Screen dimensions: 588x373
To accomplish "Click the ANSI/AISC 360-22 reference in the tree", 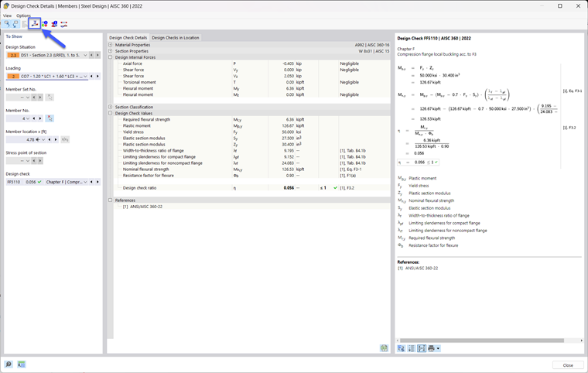I will pyautogui.click(x=146, y=207).
